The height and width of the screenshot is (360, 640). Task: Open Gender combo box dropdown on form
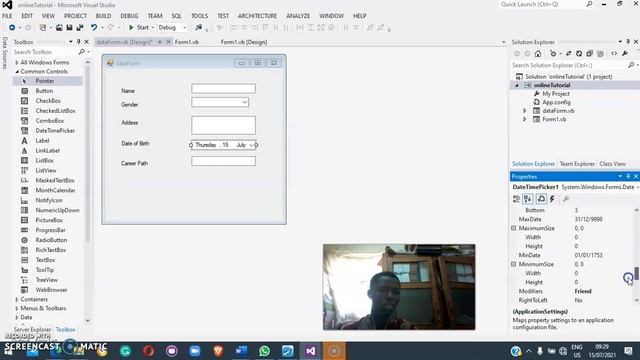pyautogui.click(x=244, y=102)
